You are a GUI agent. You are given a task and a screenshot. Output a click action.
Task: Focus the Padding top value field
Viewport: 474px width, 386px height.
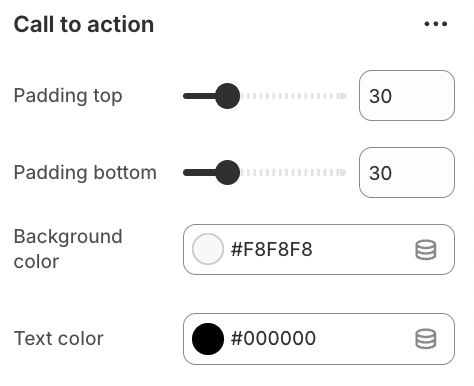coord(407,96)
